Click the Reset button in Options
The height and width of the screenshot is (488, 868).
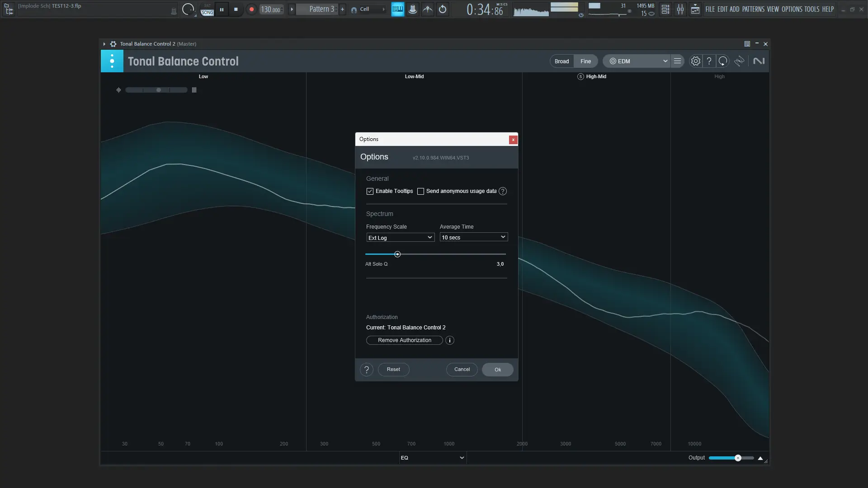tap(393, 369)
